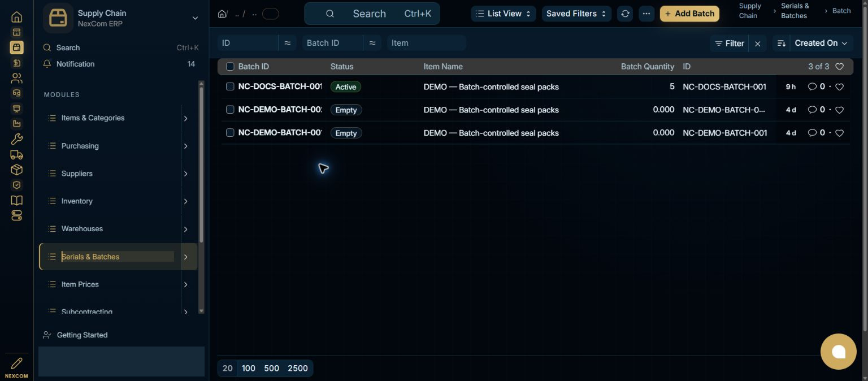This screenshot has width=868, height=381.
Task: Like all rows via header heart icon
Action: (839, 67)
